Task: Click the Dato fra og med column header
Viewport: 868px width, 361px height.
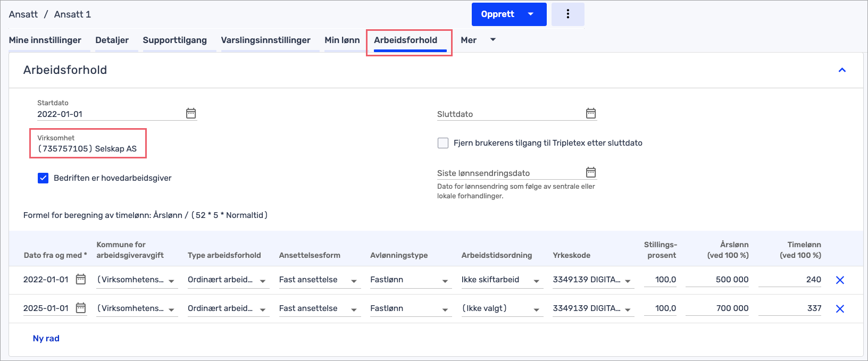Action: pyautogui.click(x=55, y=255)
